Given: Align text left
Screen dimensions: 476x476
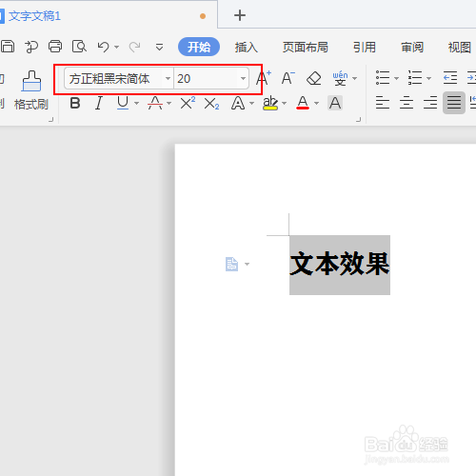Looking at the screenshot, I should [383, 103].
